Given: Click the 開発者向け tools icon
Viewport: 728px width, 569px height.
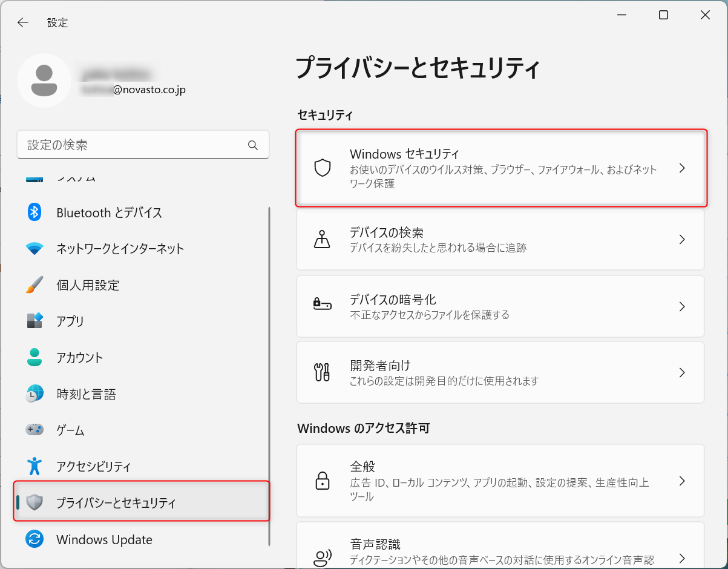Looking at the screenshot, I should tap(323, 372).
